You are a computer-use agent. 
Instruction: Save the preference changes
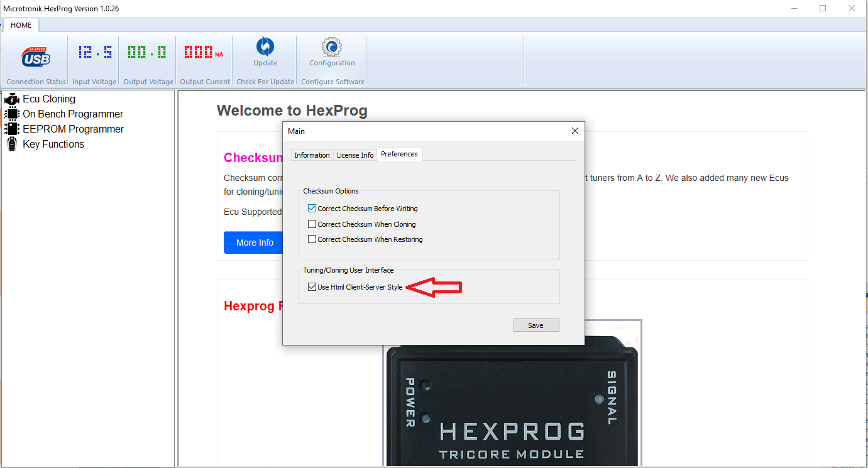pos(536,325)
